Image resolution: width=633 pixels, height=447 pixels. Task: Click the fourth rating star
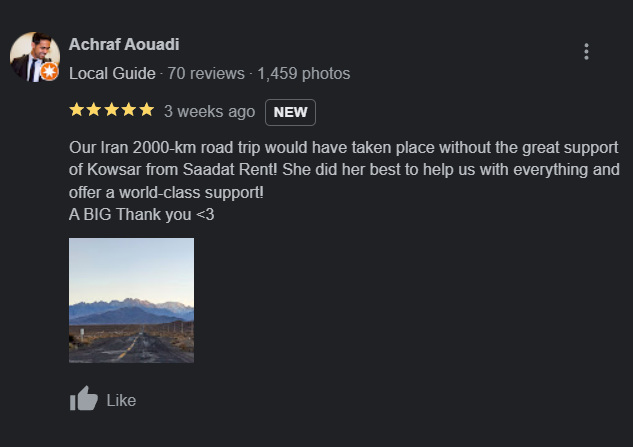click(129, 110)
